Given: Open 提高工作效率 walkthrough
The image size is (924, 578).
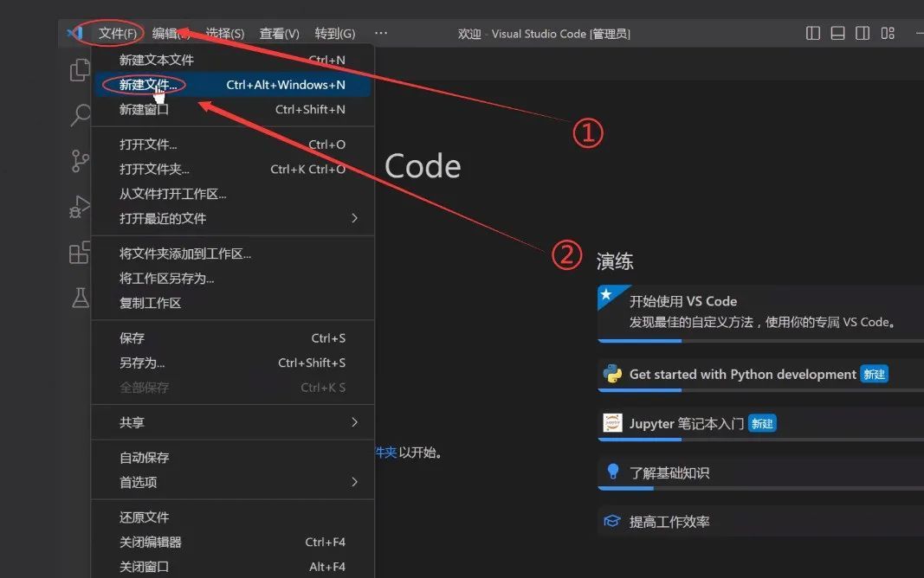Looking at the screenshot, I should coord(761,522).
